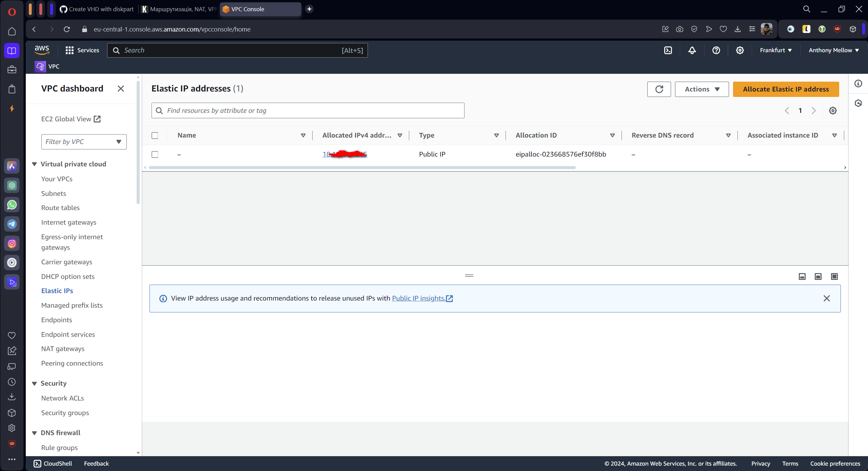
Task: Open the AWS help question mark icon
Action: (716, 50)
